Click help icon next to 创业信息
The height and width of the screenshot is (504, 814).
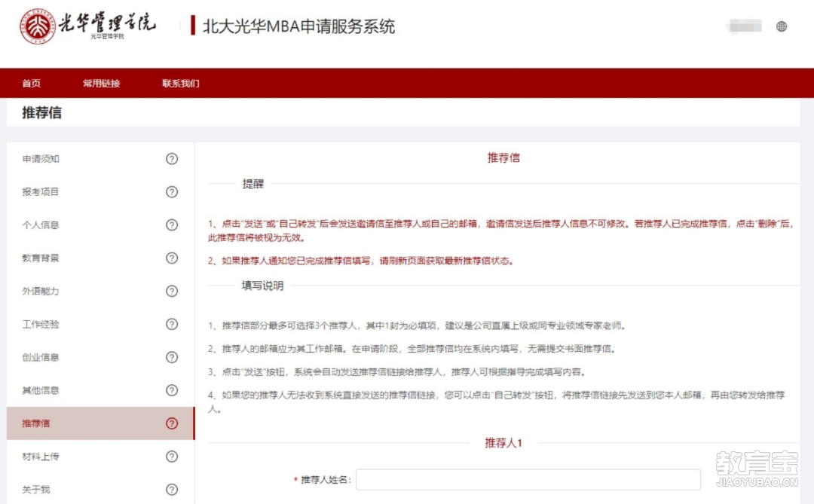point(172,357)
